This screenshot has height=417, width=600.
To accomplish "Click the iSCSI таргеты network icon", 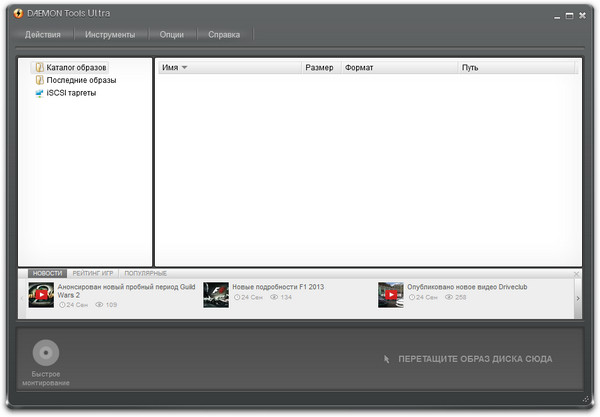I will (40, 93).
